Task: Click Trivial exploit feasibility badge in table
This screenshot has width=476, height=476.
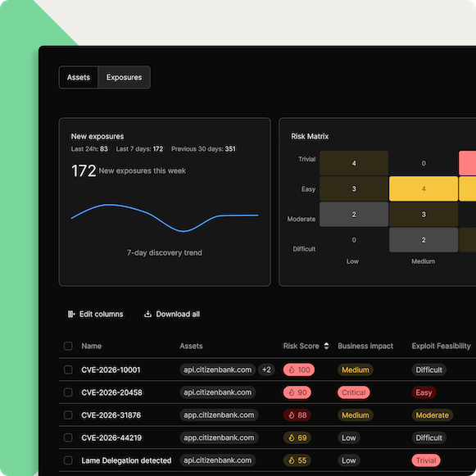Action: tap(426, 460)
